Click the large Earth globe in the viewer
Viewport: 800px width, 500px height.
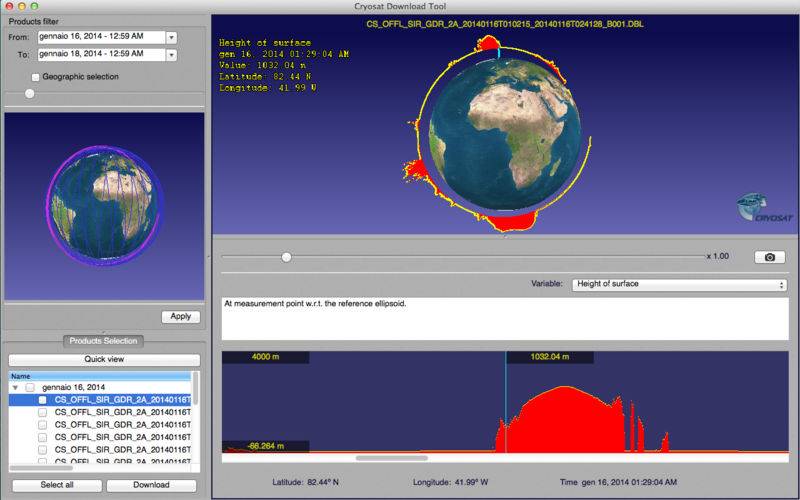click(505, 135)
